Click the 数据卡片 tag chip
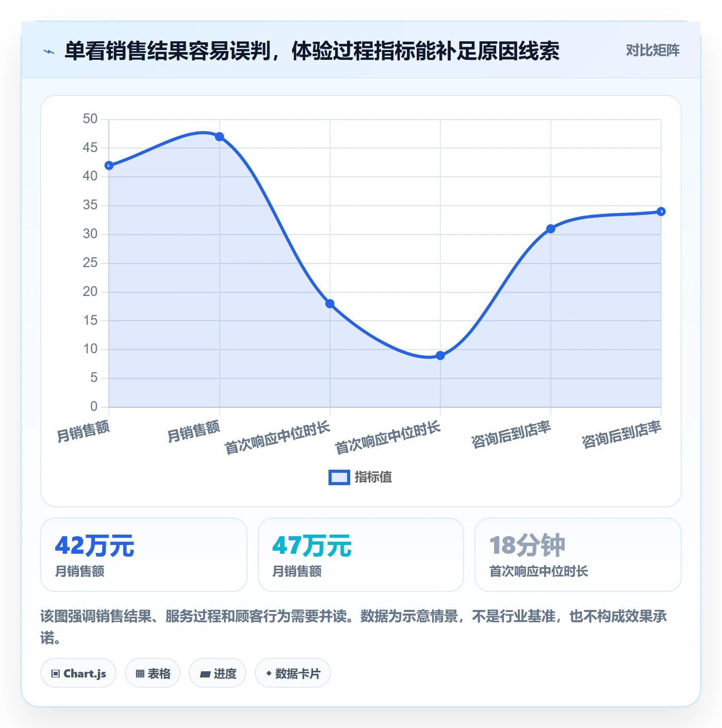This screenshot has height=728, width=722. (x=293, y=673)
